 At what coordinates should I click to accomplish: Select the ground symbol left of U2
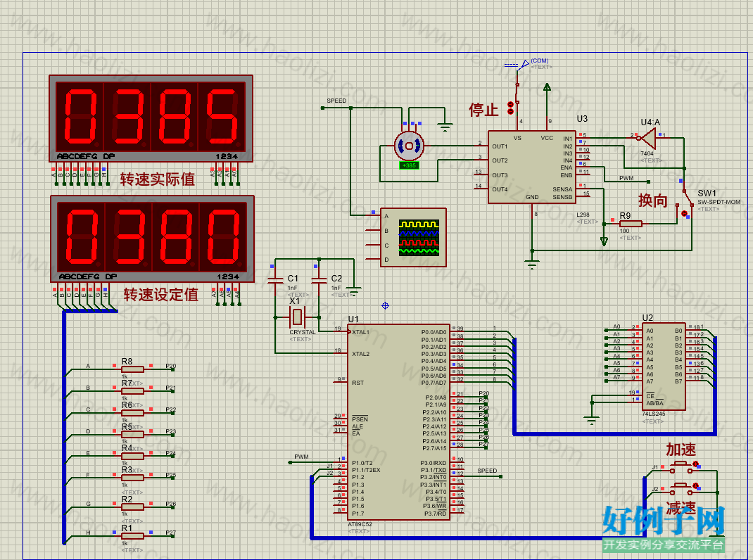(x=592, y=421)
